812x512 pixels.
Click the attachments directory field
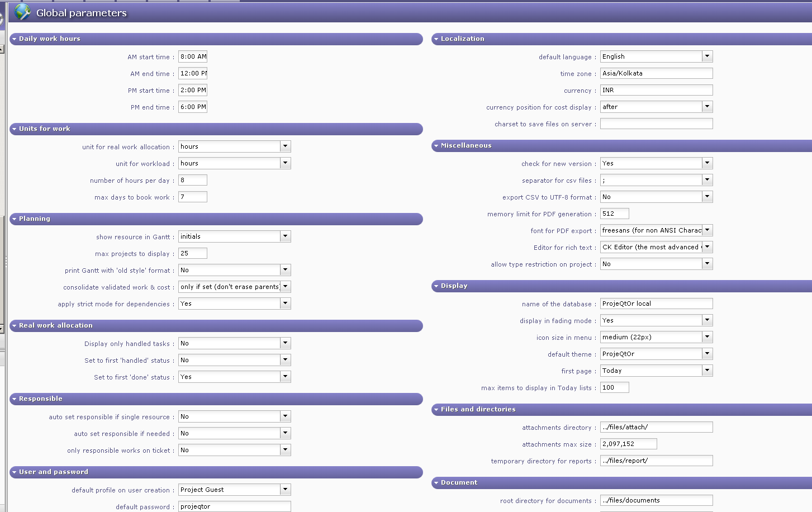656,427
